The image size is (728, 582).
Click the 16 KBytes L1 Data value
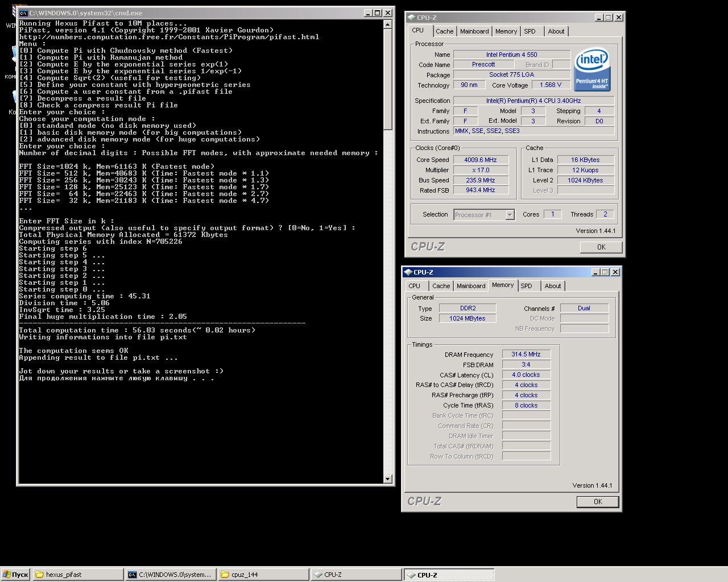pyautogui.click(x=585, y=160)
